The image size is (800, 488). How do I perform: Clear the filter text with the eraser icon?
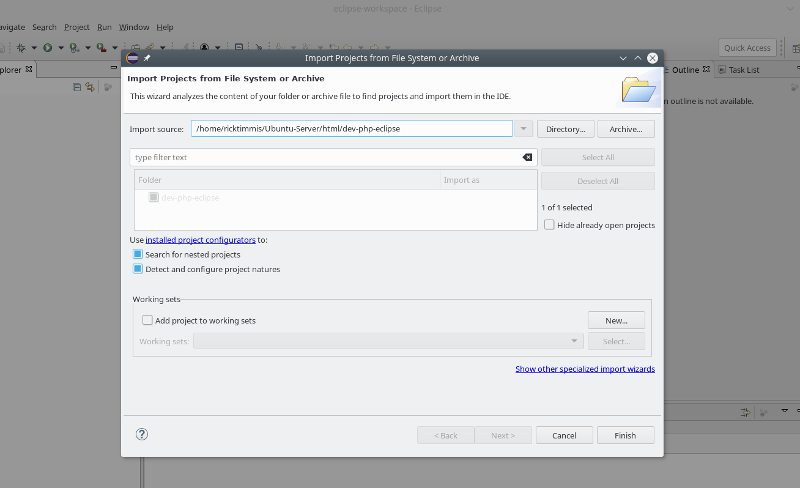click(527, 157)
